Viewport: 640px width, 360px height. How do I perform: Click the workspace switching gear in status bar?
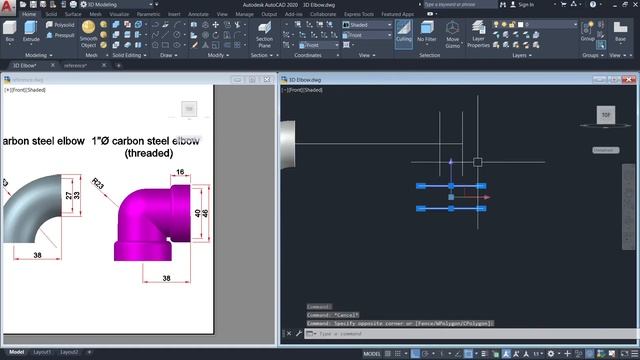[551, 354]
